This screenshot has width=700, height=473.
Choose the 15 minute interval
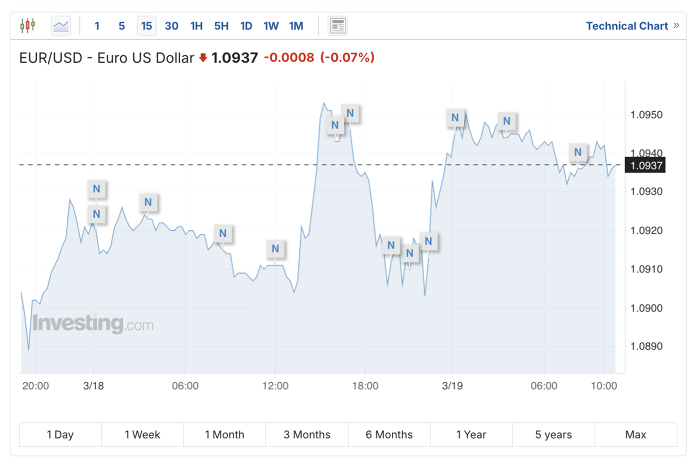pos(146,26)
